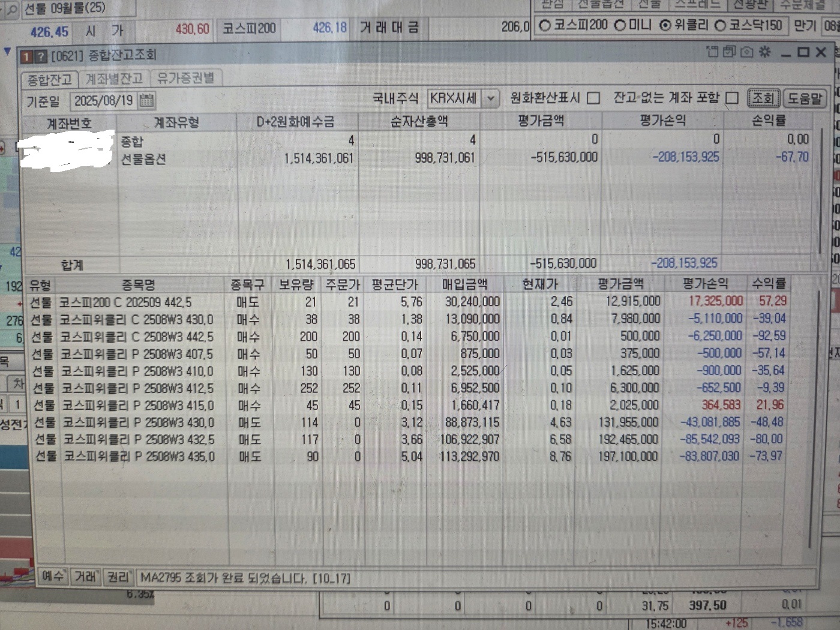Click the 수익률 column header
This screenshot has height=630, width=840.
[x=768, y=283]
